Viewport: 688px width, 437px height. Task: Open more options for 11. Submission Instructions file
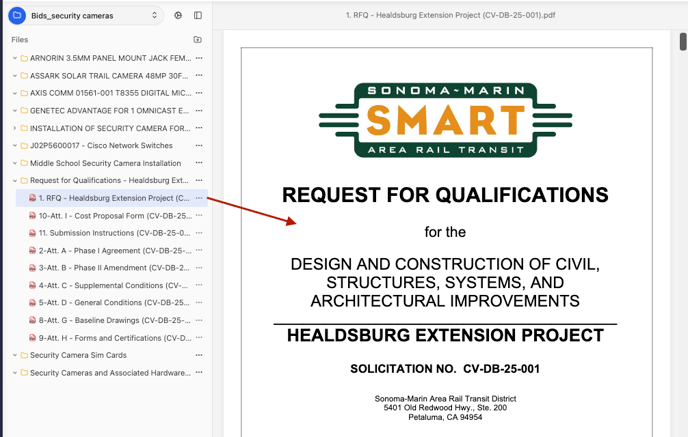(x=199, y=233)
